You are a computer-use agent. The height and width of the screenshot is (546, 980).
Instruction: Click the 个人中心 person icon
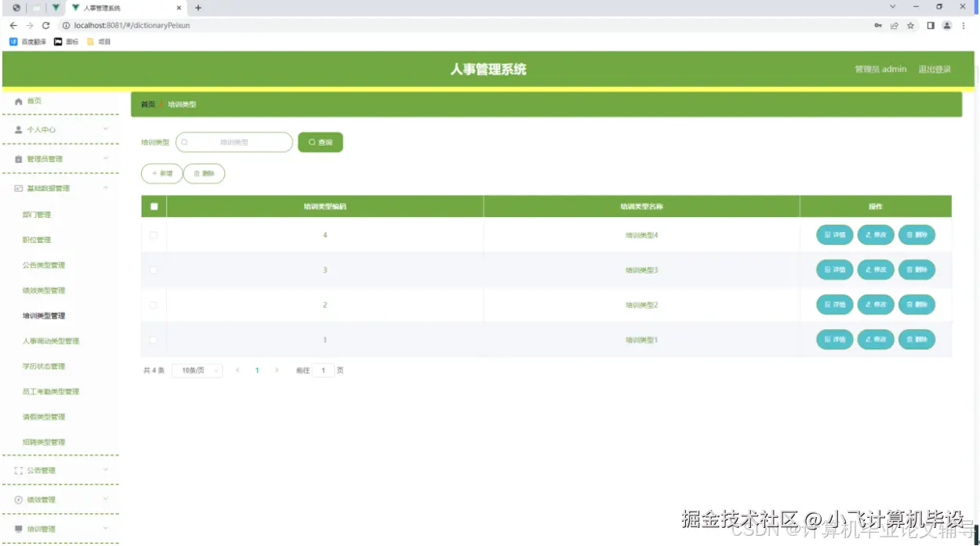point(19,129)
